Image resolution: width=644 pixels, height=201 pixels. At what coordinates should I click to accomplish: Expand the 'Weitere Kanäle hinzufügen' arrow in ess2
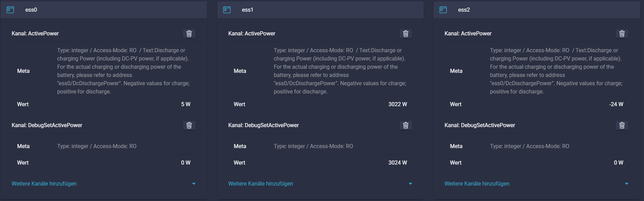[627, 184]
